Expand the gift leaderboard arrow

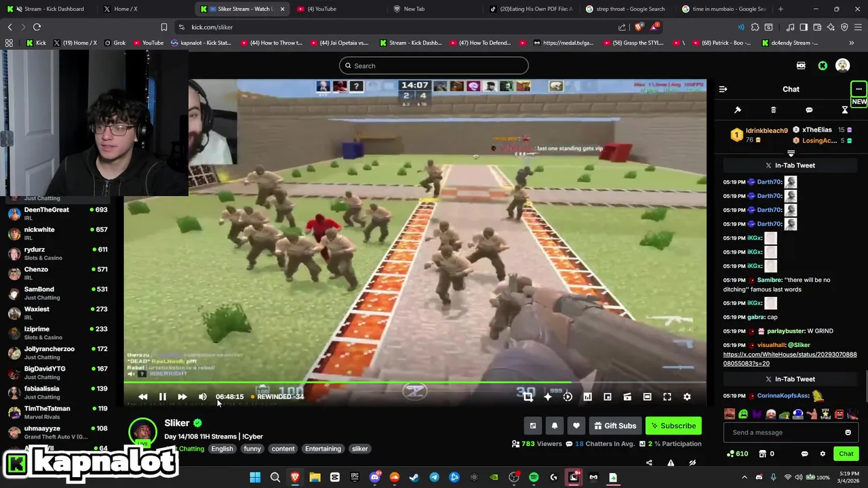coord(791,153)
